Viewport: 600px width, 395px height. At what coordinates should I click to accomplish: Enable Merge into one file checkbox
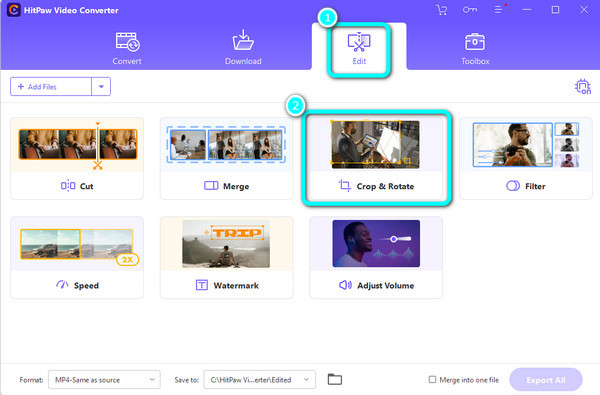click(x=432, y=379)
